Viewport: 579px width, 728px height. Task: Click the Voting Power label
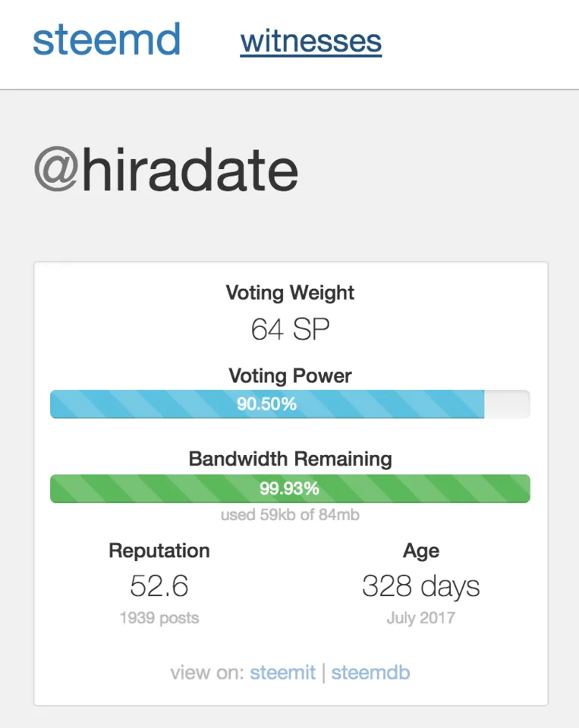coord(290,375)
